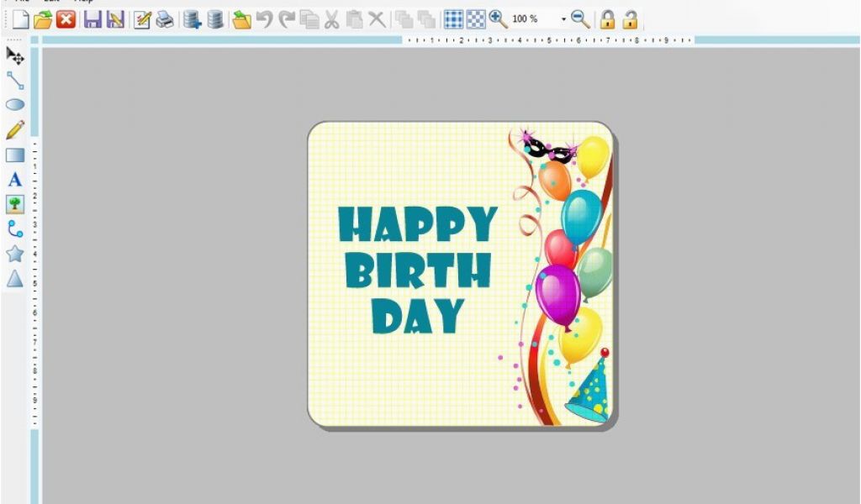This screenshot has width=861, height=504.
Task: Undo the last action
Action: 265,20
